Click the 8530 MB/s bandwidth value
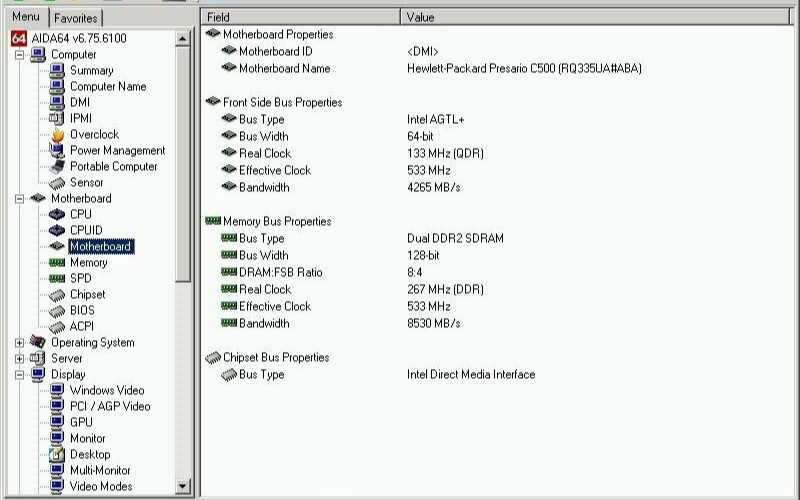The width and height of the screenshot is (800, 500). click(433, 323)
